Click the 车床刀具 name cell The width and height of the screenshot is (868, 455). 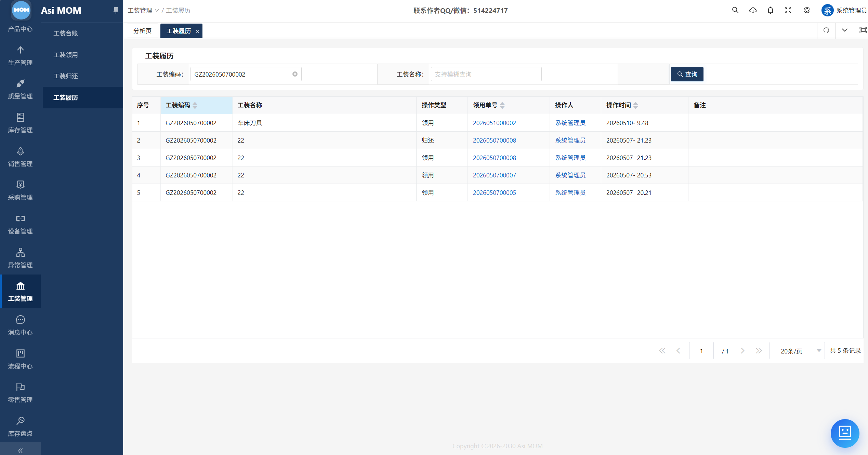click(324, 123)
